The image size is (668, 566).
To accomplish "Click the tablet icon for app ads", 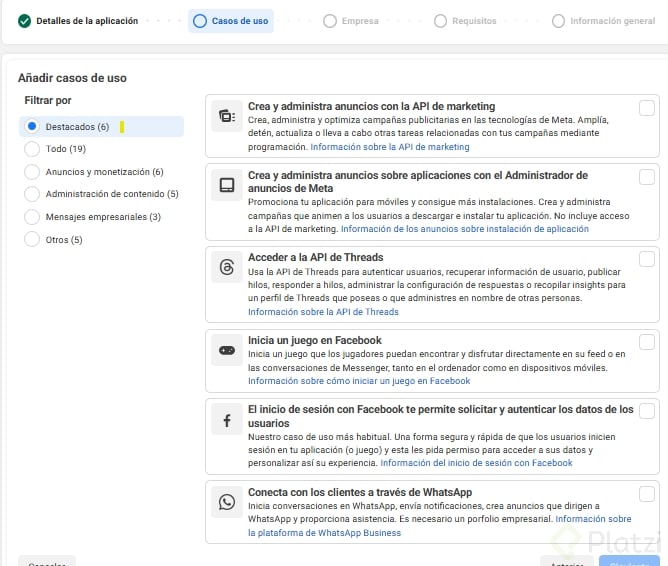I will pyautogui.click(x=227, y=185).
